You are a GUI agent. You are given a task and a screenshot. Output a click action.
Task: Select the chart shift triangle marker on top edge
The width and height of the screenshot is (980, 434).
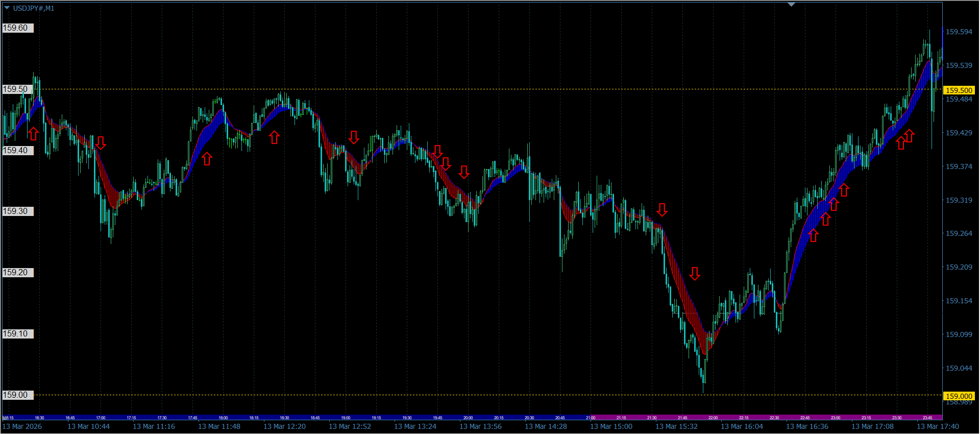pos(791,4)
